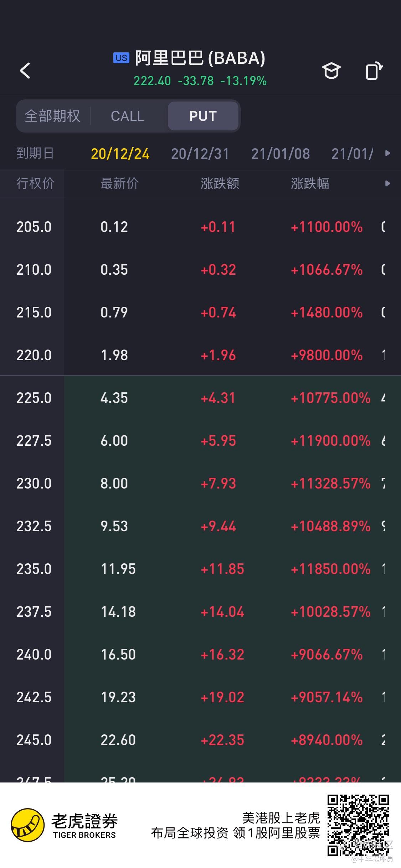
Task: Switch to the CALL options view
Action: (x=128, y=116)
